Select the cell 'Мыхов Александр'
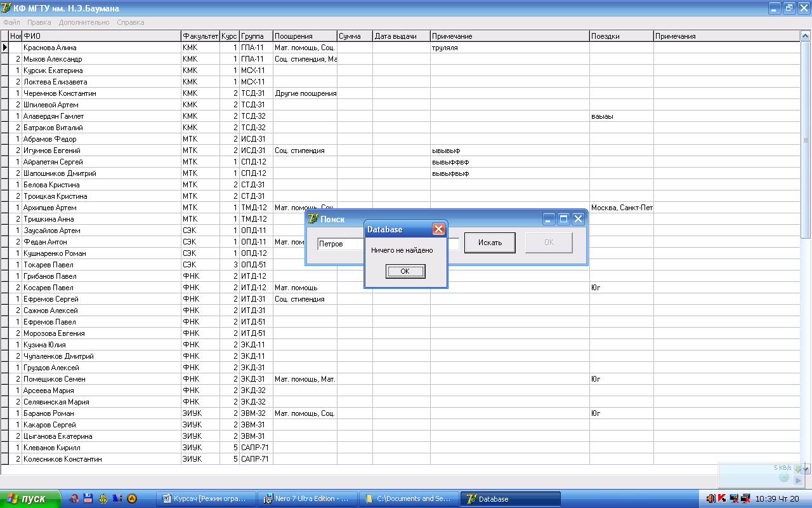Screen dimensions: 812x508 click(x=101, y=59)
